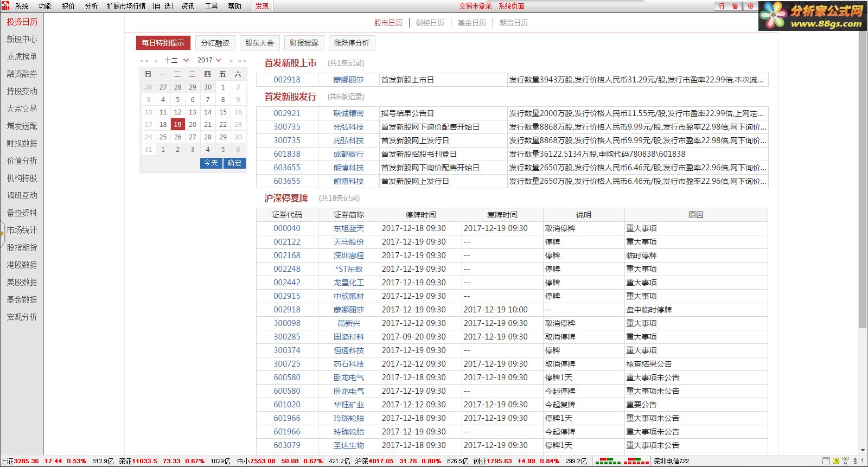Open stock code 603079 link
The height and width of the screenshot is (467, 868).
point(287,445)
